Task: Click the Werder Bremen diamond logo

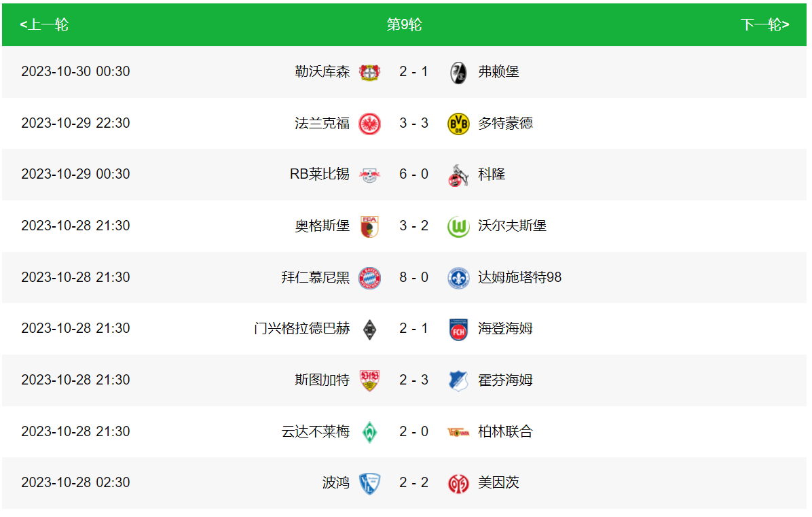Action: tap(369, 432)
